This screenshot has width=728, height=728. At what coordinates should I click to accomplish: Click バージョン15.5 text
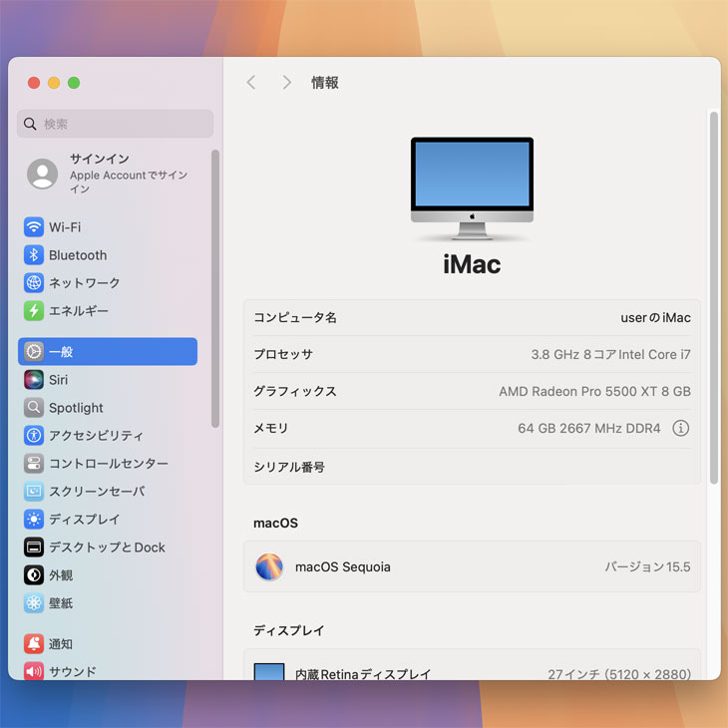pos(647,566)
